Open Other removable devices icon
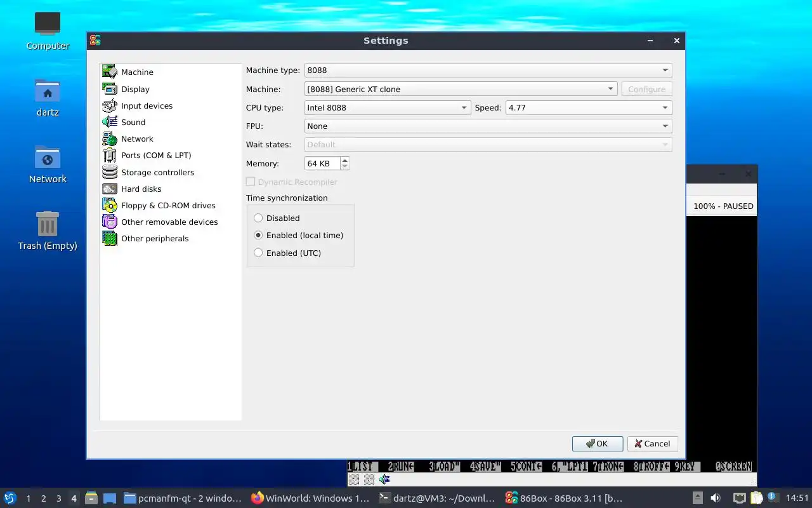 click(110, 222)
